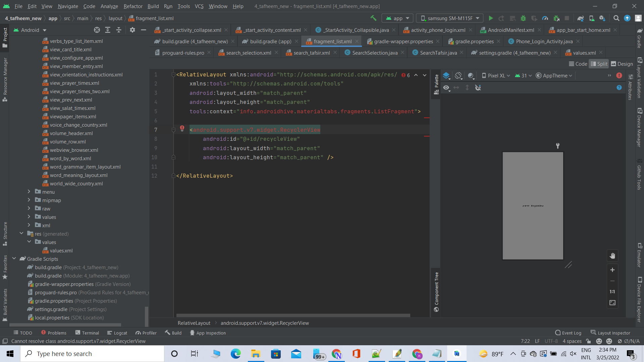The height and width of the screenshot is (362, 644).
Task: Open File Explorer from the taskbar
Action: coord(256,354)
